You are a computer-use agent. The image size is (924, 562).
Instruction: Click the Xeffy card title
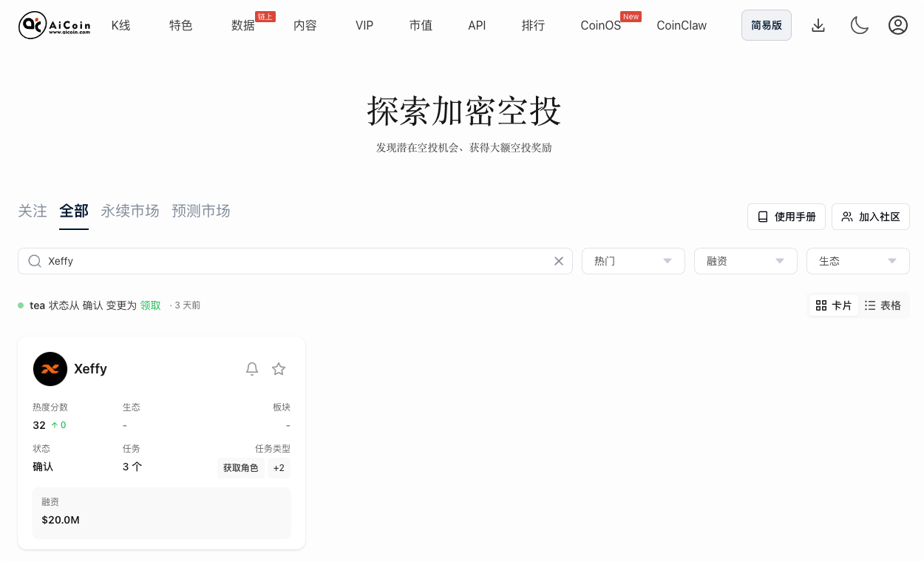[x=90, y=368]
